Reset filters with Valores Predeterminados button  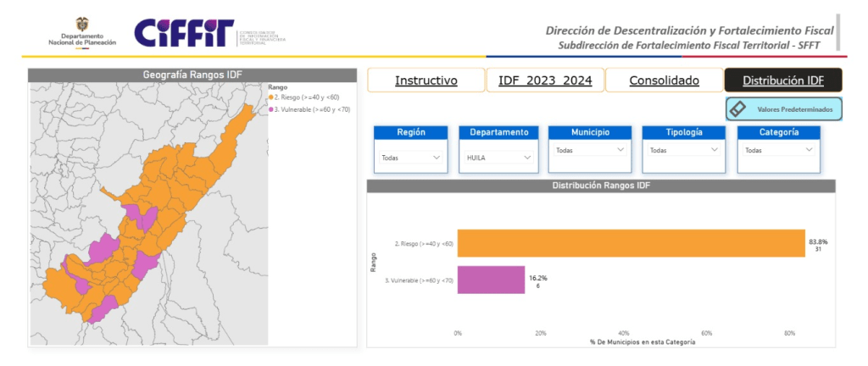point(784,109)
